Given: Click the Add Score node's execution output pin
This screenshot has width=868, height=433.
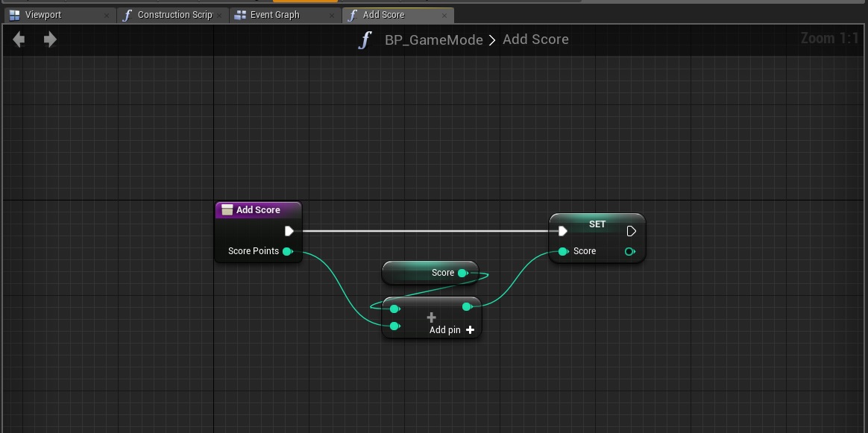Looking at the screenshot, I should pos(289,231).
